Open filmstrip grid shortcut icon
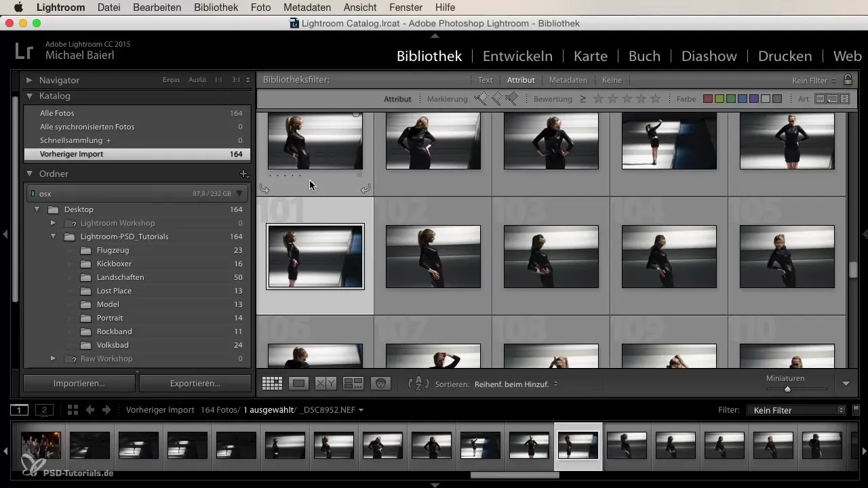This screenshot has width=868, height=488. [x=73, y=410]
